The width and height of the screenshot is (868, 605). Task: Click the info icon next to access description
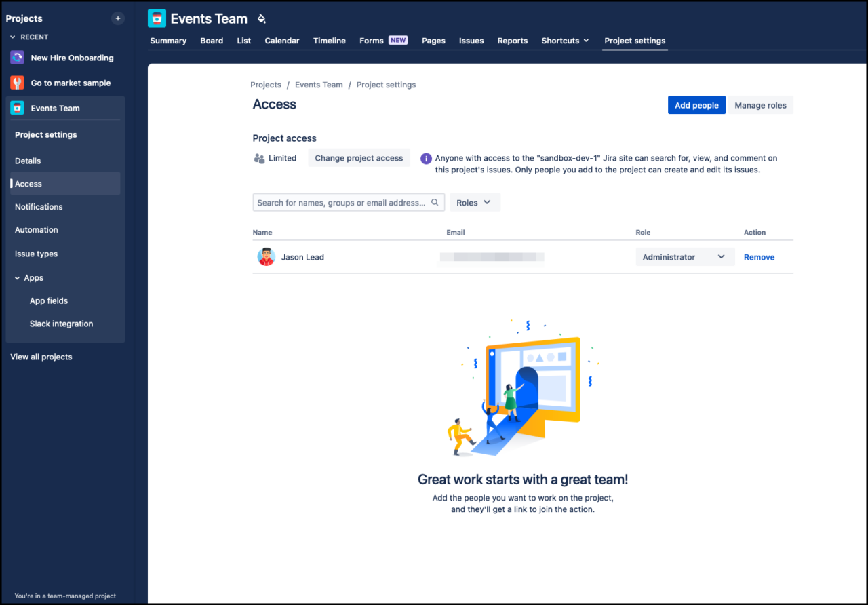point(426,158)
